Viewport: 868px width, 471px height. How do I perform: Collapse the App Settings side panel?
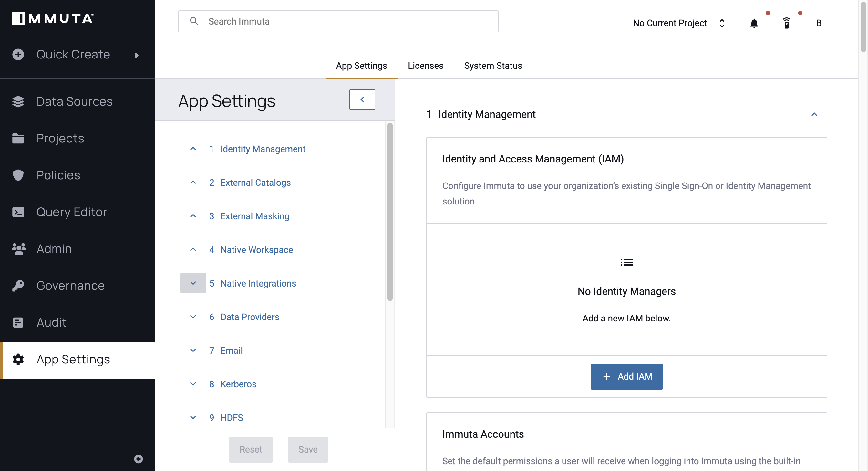pyautogui.click(x=362, y=100)
